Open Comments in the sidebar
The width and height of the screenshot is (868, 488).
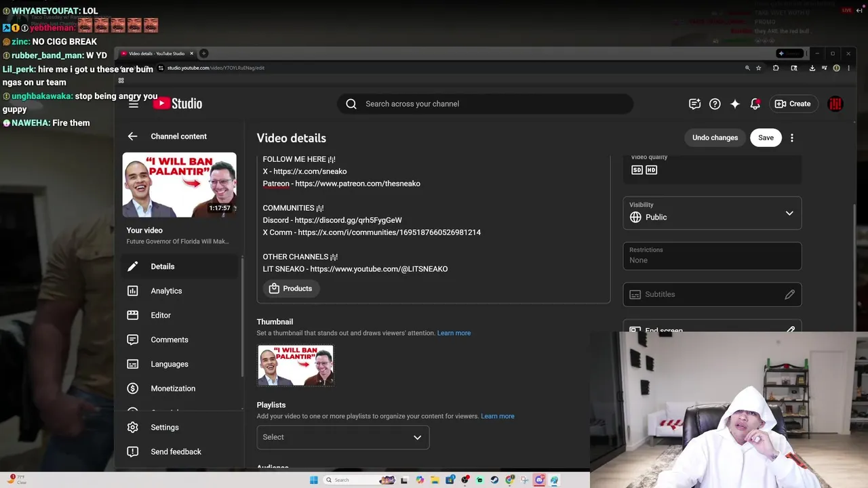(181, 340)
